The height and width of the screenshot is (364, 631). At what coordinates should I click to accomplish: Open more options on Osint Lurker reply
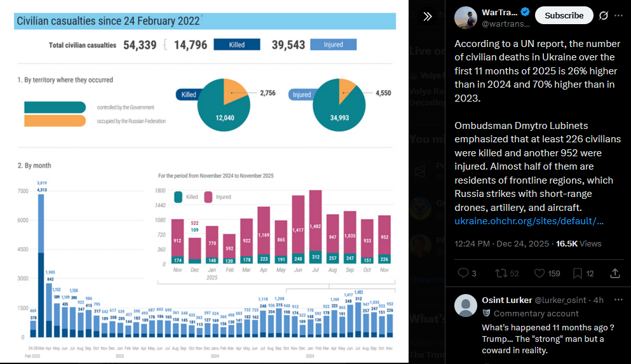(x=618, y=300)
